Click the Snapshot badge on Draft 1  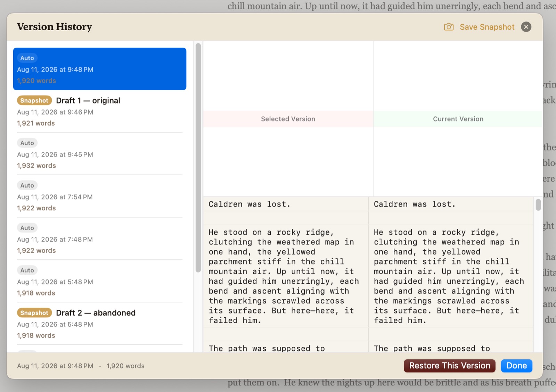click(x=34, y=100)
